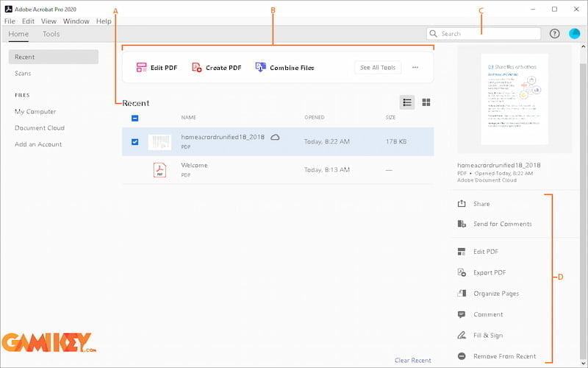Viewport: 588px width, 368px height.
Task: Click the Fill & Sign pen icon
Action: click(462, 335)
